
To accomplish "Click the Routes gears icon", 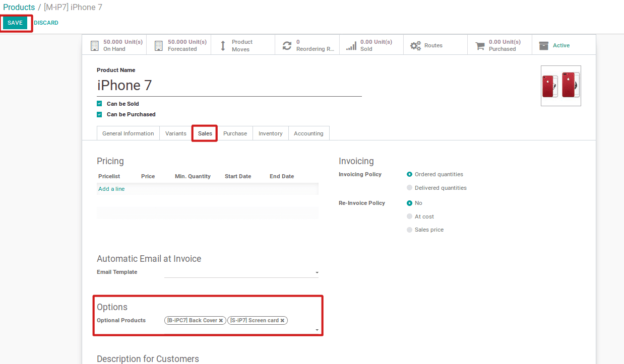I will [x=415, y=45].
